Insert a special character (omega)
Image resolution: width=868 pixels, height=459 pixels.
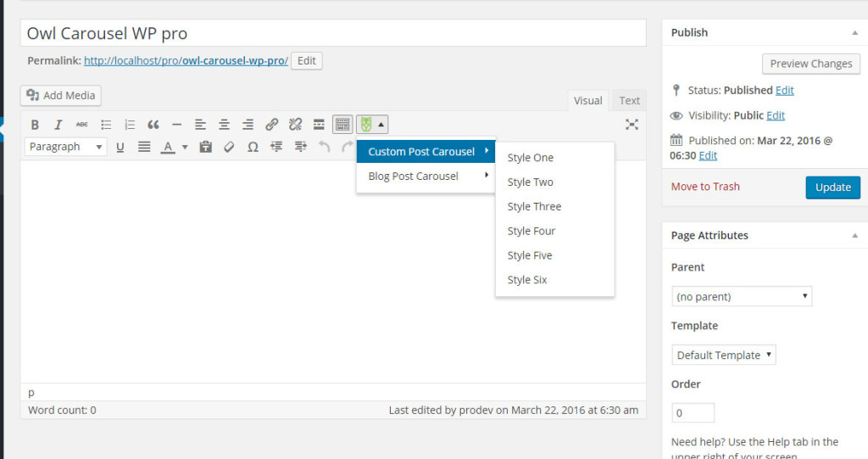pos(253,147)
